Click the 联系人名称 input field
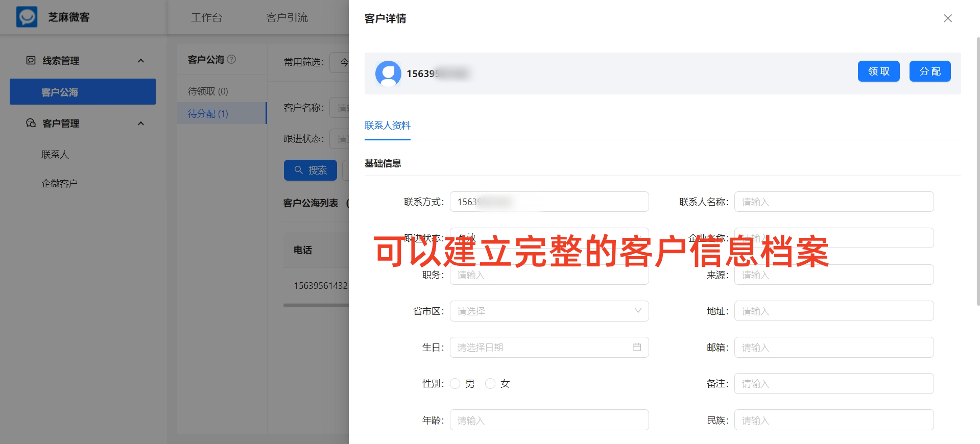This screenshot has height=444, width=980. coord(834,202)
